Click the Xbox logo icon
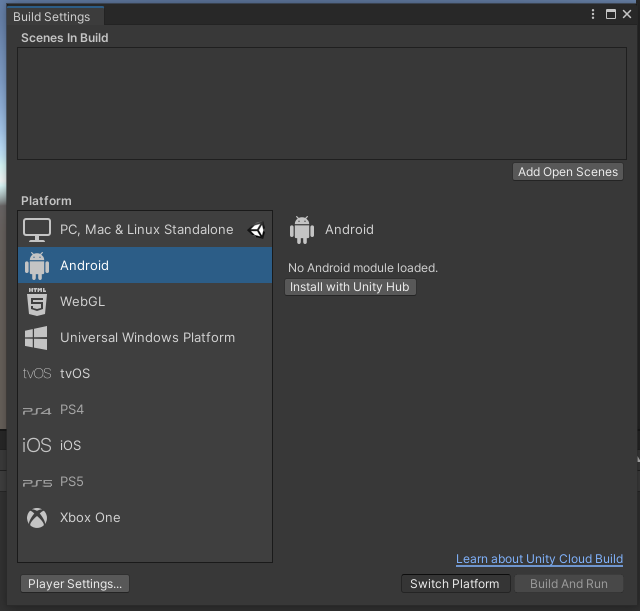 (x=37, y=518)
